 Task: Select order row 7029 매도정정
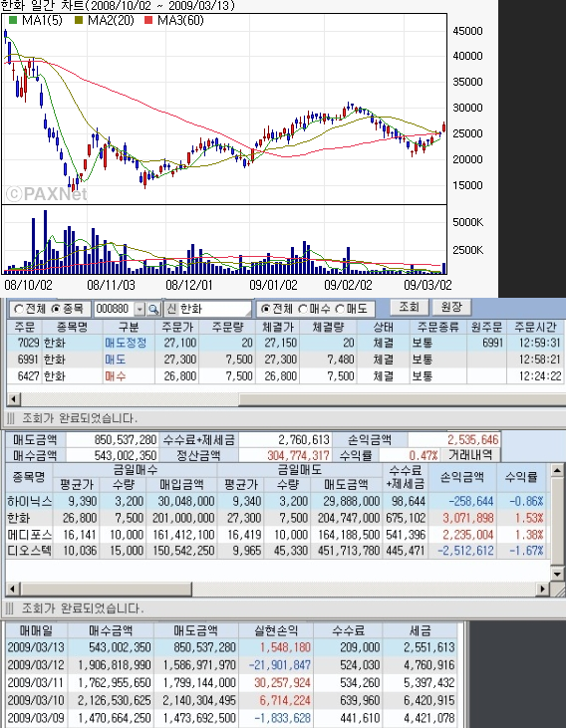pyautogui.click(x=285, y=344)
